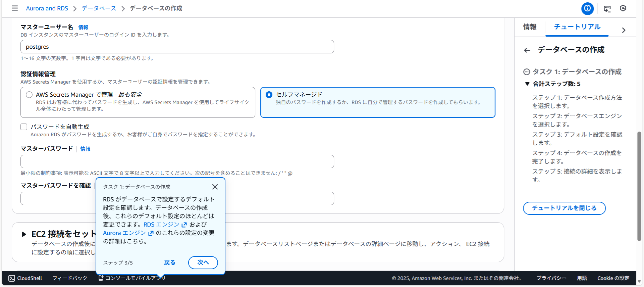The width and height of the screenshot is (644, 287).
Task: Click the マスターパスワード input field
Action: [x=177, y=161]
